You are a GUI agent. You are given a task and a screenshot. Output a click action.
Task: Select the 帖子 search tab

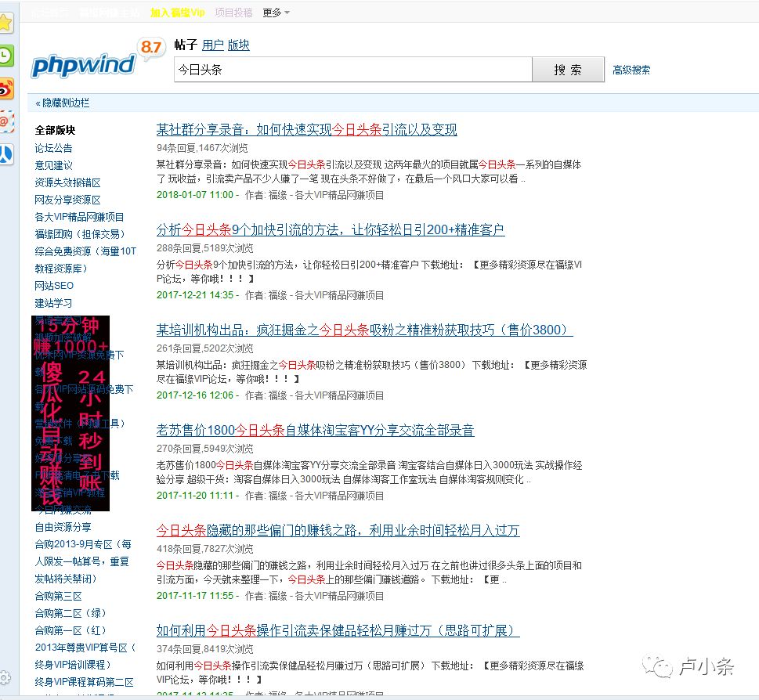[x=186, y=45]
